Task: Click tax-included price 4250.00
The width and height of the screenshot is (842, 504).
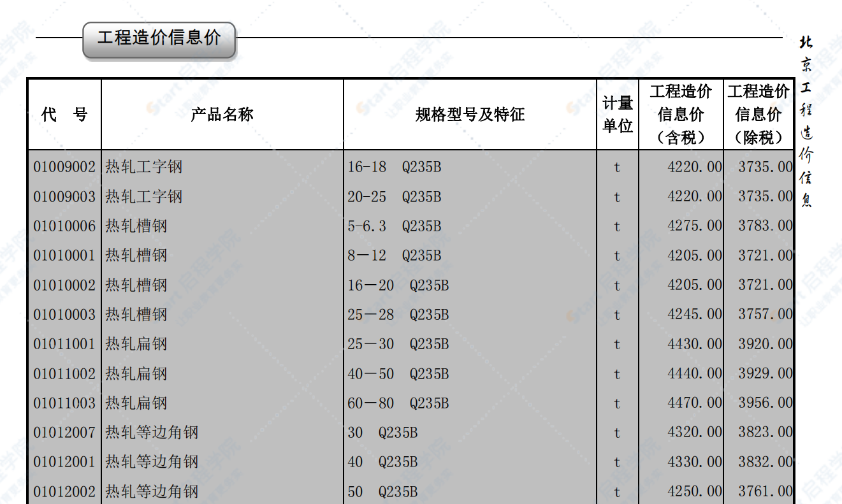Action: (x=695, y=492)
